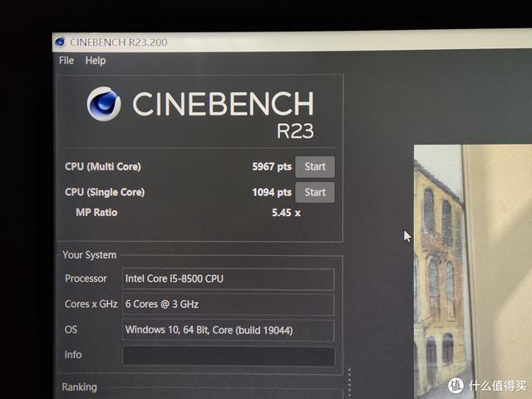Viewport: 532px width, 399px height.
Task: Click the MP Ratio label
Action: click(96, 213)
